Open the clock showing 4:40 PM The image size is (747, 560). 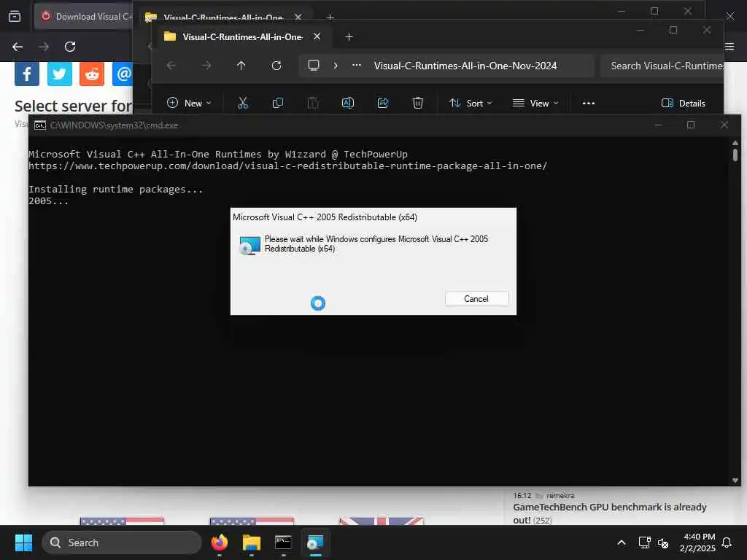pos(697,542)
